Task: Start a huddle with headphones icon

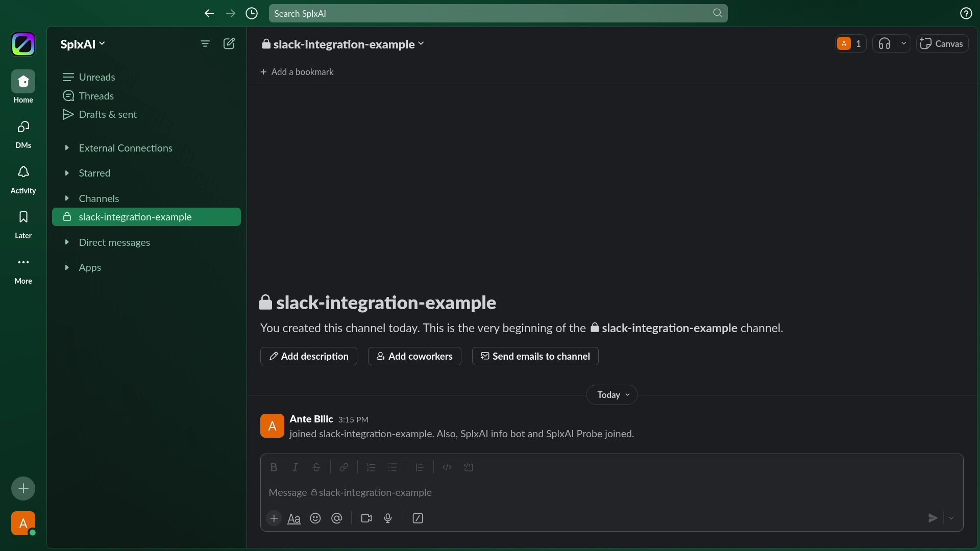Action: tap(885, 44)
